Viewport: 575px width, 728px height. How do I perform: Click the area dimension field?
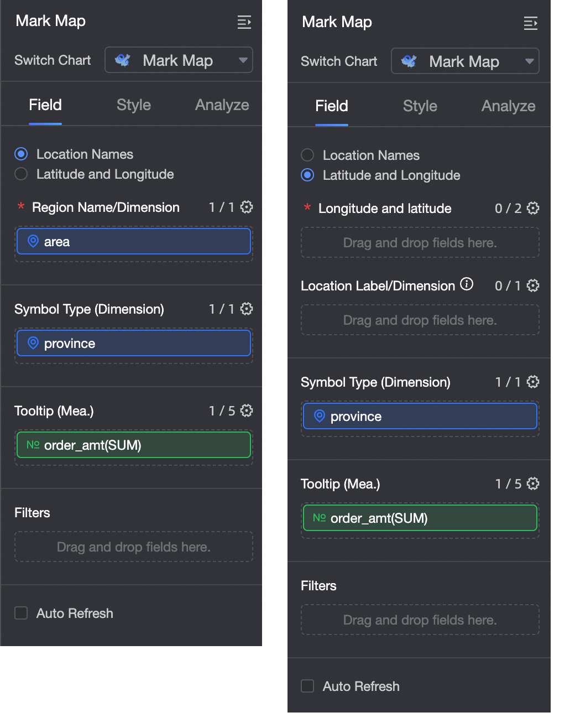pos(134,242)
